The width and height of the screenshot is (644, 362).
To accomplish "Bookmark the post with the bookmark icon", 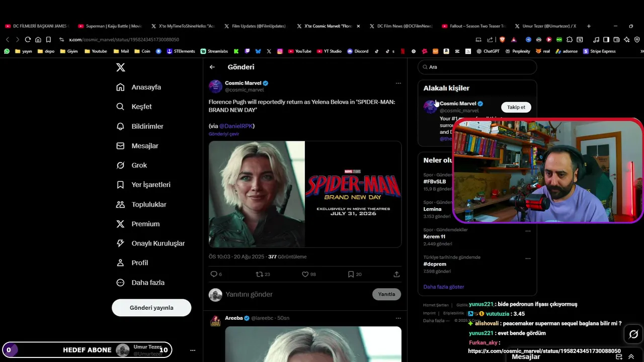I will [x=351, y=274].
